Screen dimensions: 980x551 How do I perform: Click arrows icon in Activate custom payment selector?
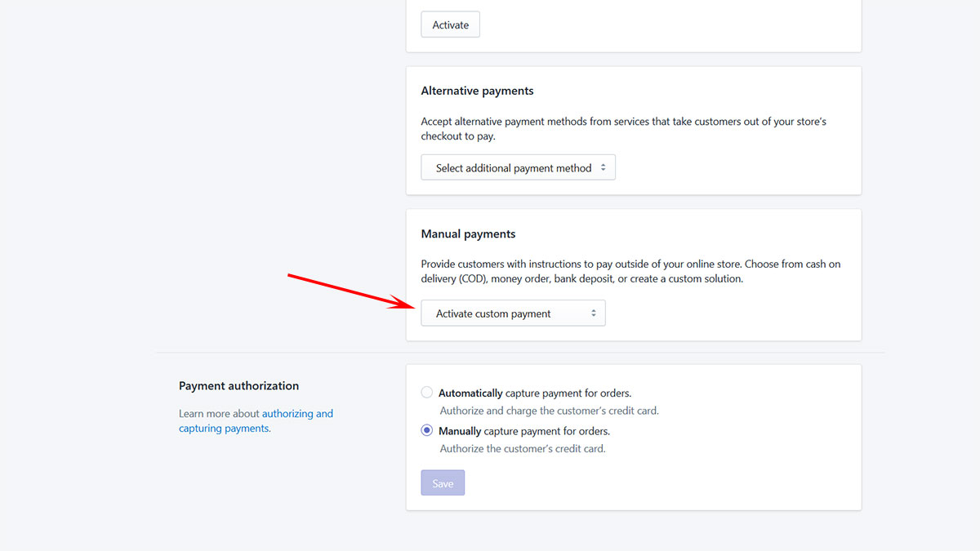[593, 313]
